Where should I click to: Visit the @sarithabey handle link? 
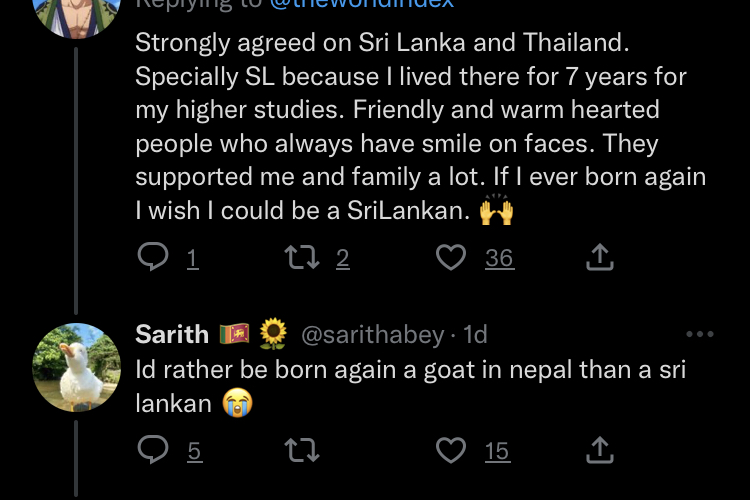373,334
